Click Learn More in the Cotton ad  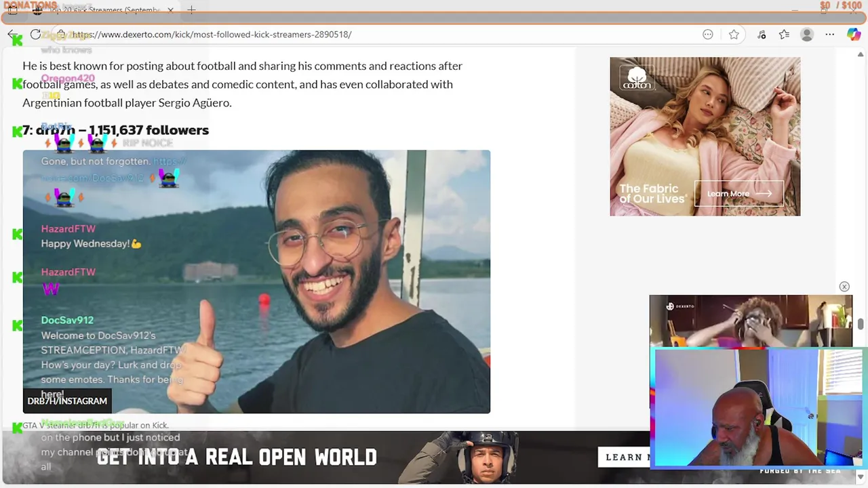[739, 193]
